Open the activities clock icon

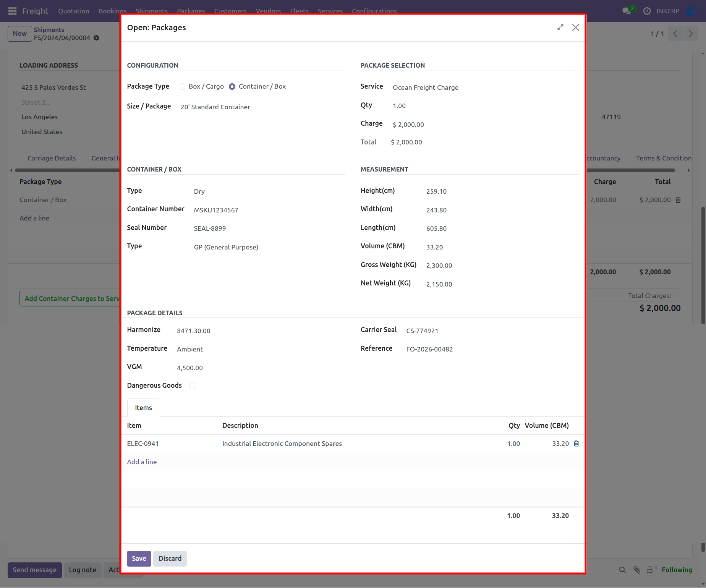click(x=647, y=11)
